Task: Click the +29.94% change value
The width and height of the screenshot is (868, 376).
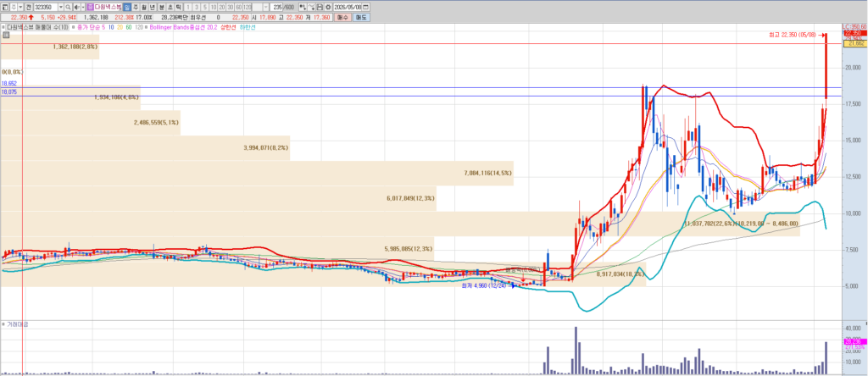Action: click(x=66, y=17)
